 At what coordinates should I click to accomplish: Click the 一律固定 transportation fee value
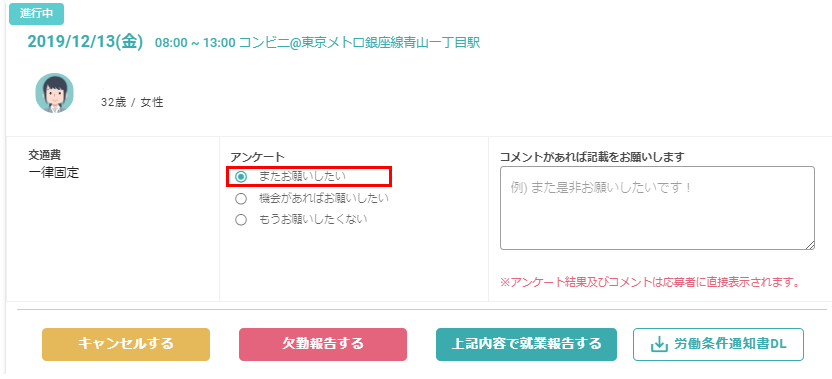(x=53, y=173)
